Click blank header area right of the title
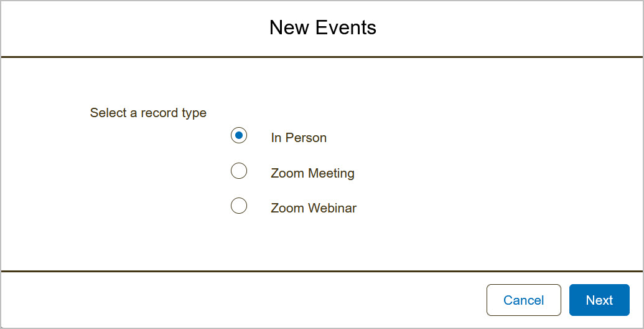The width and height of the screenshot is (644, 329). [x=510, y=28]
